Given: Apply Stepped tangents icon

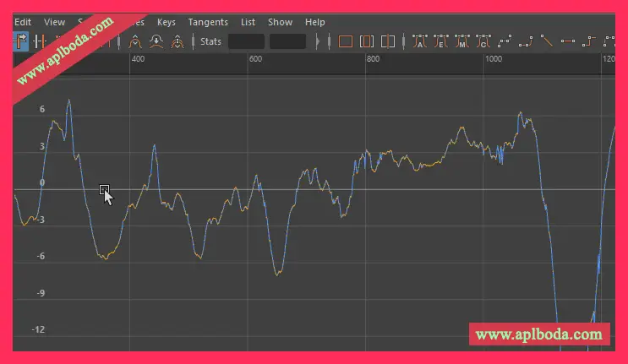Looking at the screenshot, I should pyautogui.click(x=589, y=41).
